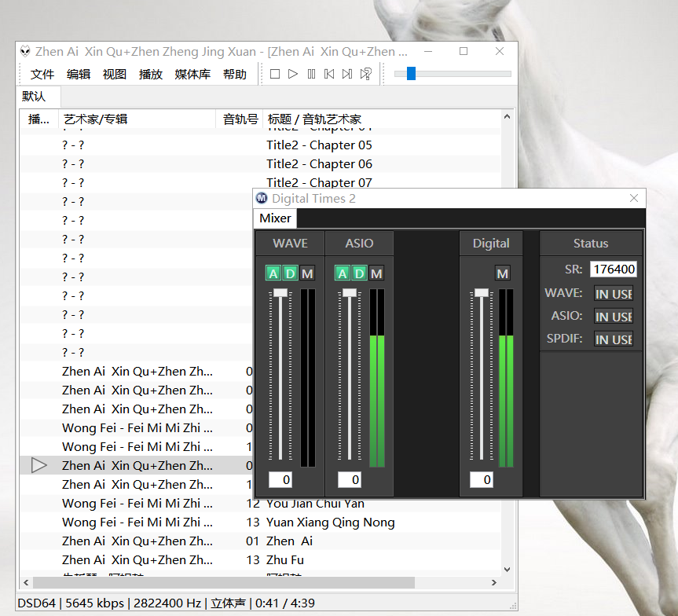The height and width of the screenshot is (616, 678).
Task: Mute the ASIO channel
Action: pyautogui.click(x=376, y=273)
